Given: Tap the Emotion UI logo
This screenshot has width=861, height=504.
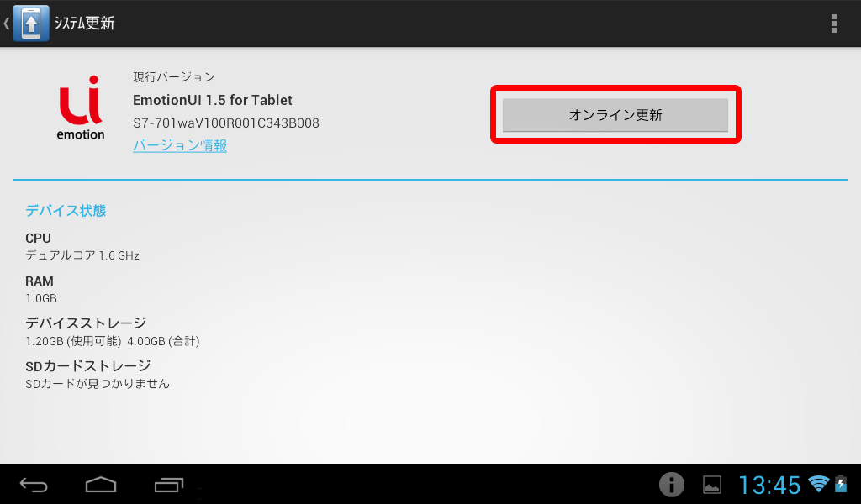Looking at the screenshot, I should [x=81, y=108].
